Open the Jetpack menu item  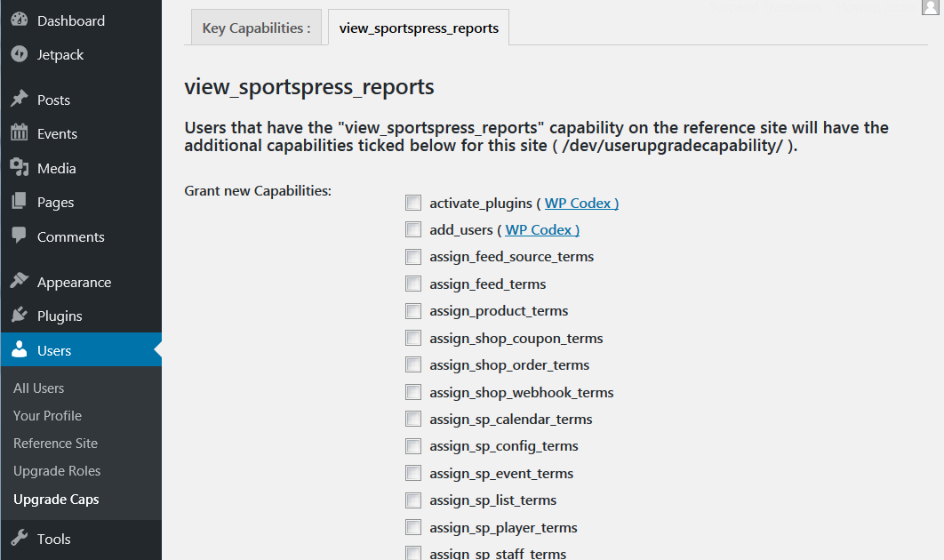click(x=60, y=55)
